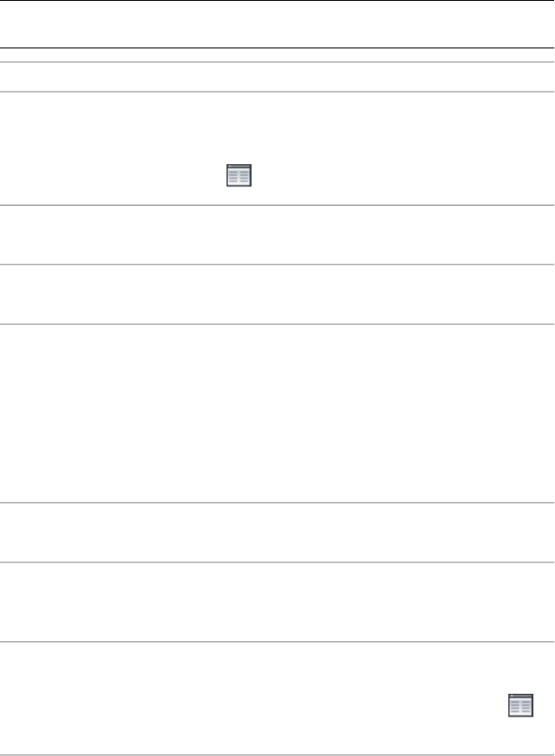
Task: Click the black separator line under the header
Action: [x=277, y=48]
